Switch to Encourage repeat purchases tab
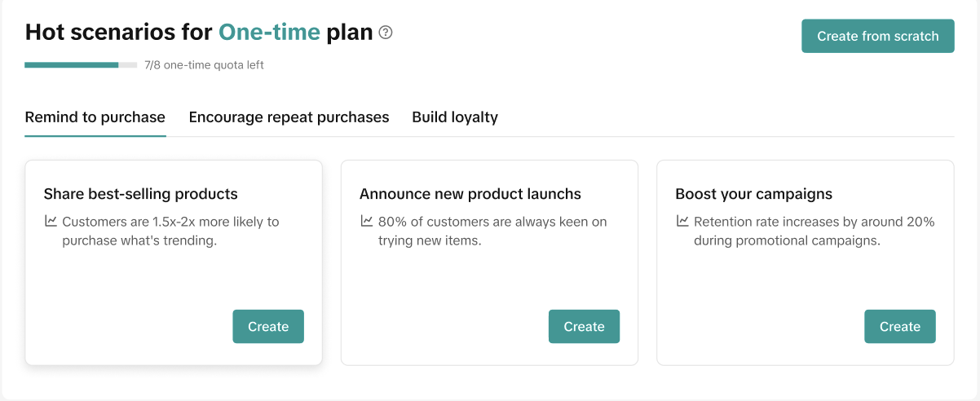980x401 pixels. click(289, 117)
